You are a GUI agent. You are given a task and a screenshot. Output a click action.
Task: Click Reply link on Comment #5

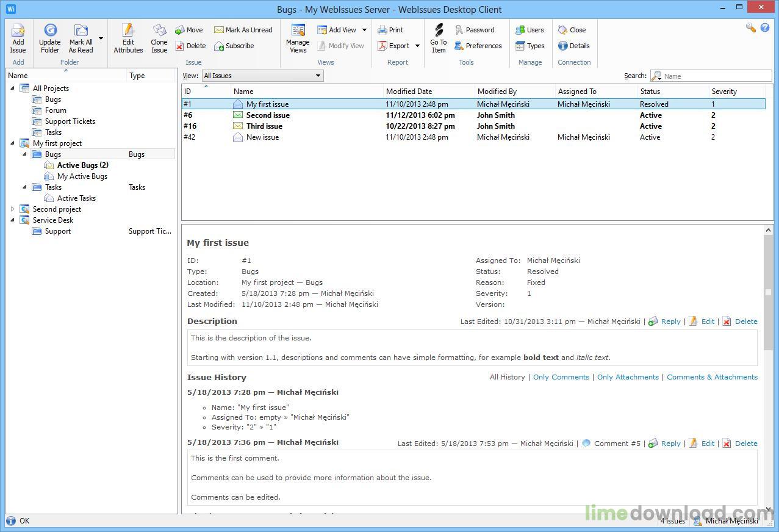[670, 444]
